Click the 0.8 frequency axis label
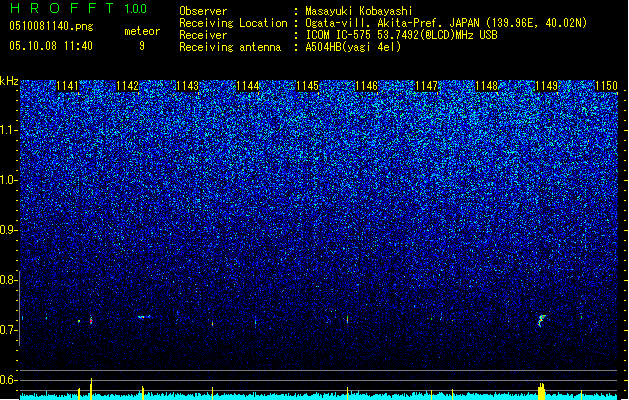 tap(8, 280)
